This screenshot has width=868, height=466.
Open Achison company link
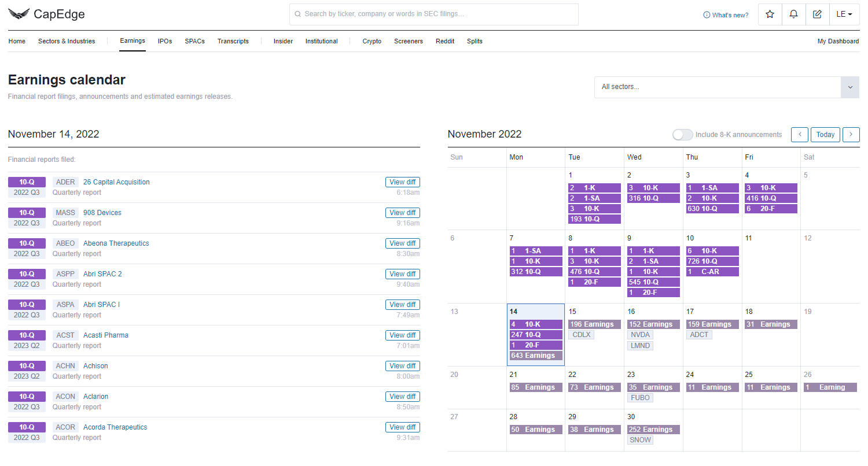point(95,366)
